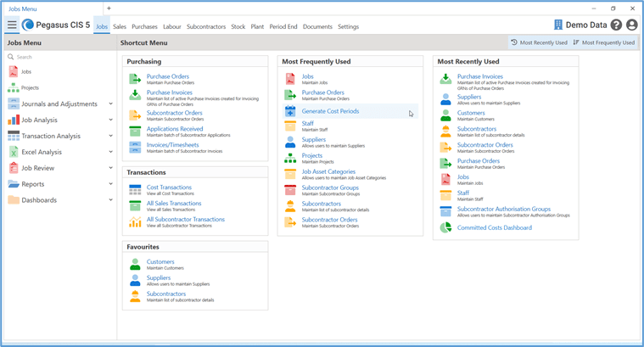
Task: Open the Subcontractors menu tab
Action: [206, 26]
